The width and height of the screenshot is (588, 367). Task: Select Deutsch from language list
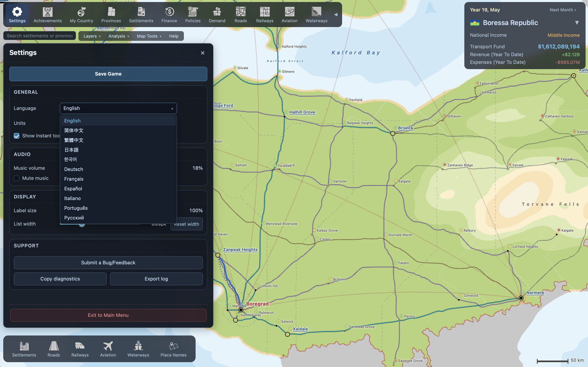pos(118,169)
